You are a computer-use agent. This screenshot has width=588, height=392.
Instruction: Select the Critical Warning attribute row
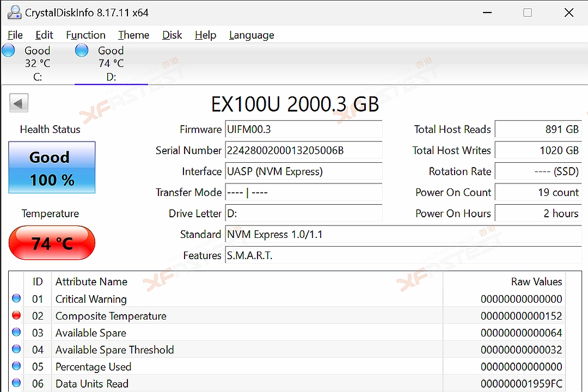pyautogui.click(x=287, y=299)
